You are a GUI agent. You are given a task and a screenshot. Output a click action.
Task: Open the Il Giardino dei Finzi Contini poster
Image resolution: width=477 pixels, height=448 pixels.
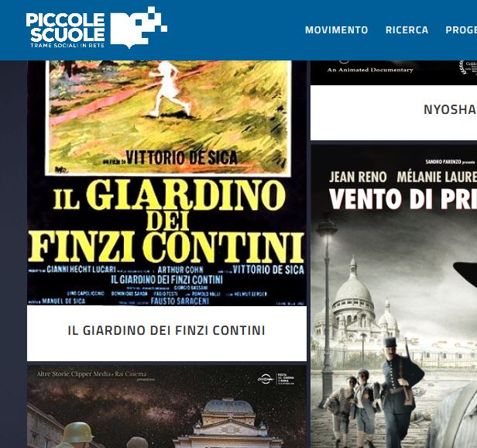pyautogui.click(x=166, y=183)
